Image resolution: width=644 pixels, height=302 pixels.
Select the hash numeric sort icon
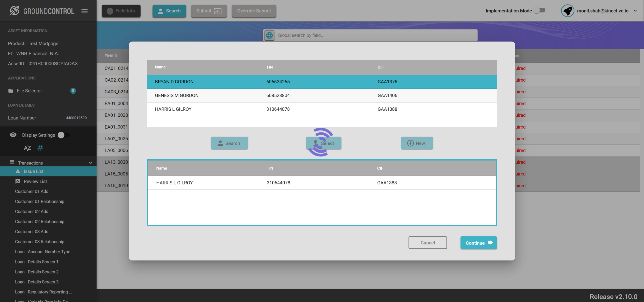coord(40,148)
